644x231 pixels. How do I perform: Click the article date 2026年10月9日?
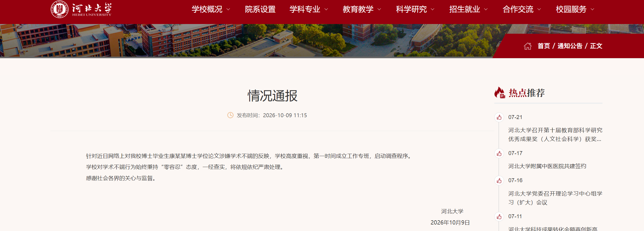pyautogui.click(x=450, y=223)
